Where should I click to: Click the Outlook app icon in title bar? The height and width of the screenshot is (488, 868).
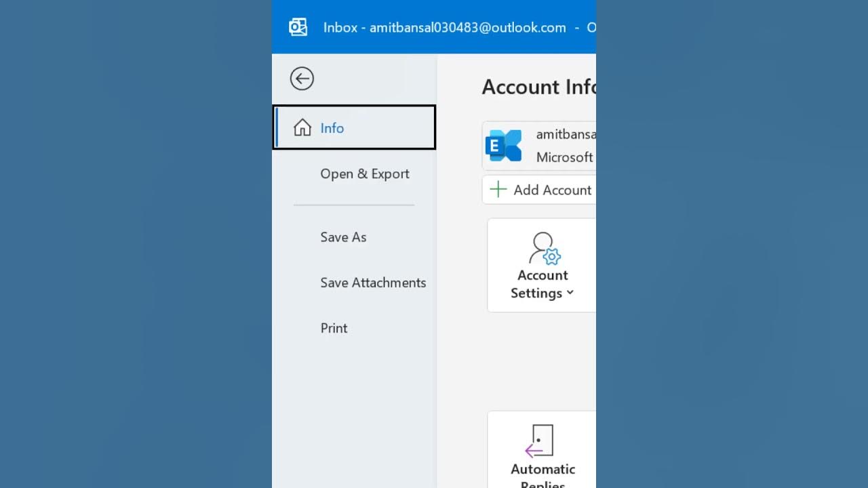[298, 27]
